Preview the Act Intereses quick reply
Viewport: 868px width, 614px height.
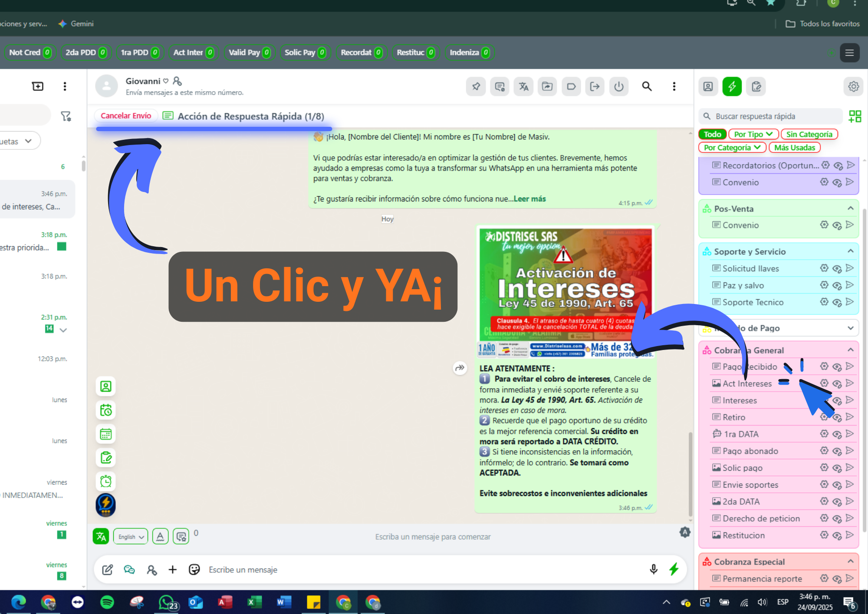pyautogui.click(x=837, y=383)
